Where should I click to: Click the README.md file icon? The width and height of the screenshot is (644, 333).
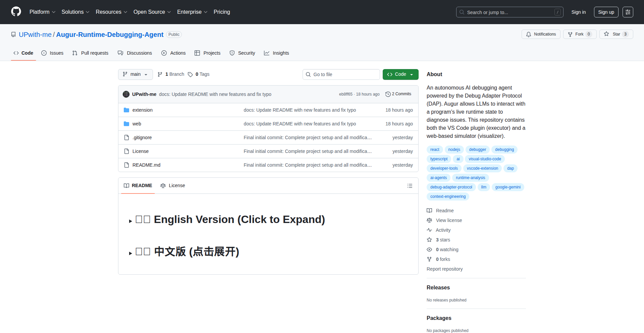(x=126, y=165)
